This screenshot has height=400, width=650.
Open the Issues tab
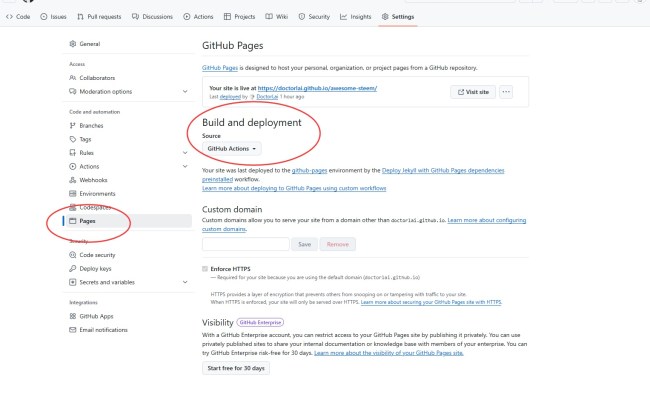coord(53,17)
